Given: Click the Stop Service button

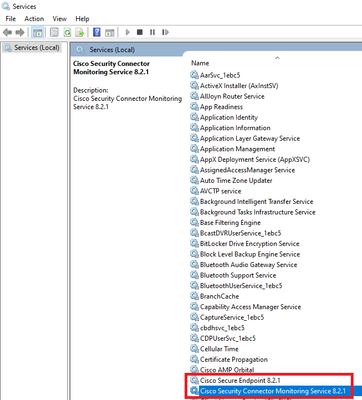Looking at the screenshot, I should click(140, 32).
